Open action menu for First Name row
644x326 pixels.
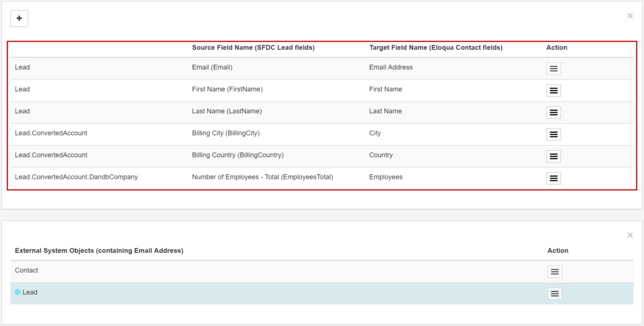pyautogui.click(x=553, y=91)
